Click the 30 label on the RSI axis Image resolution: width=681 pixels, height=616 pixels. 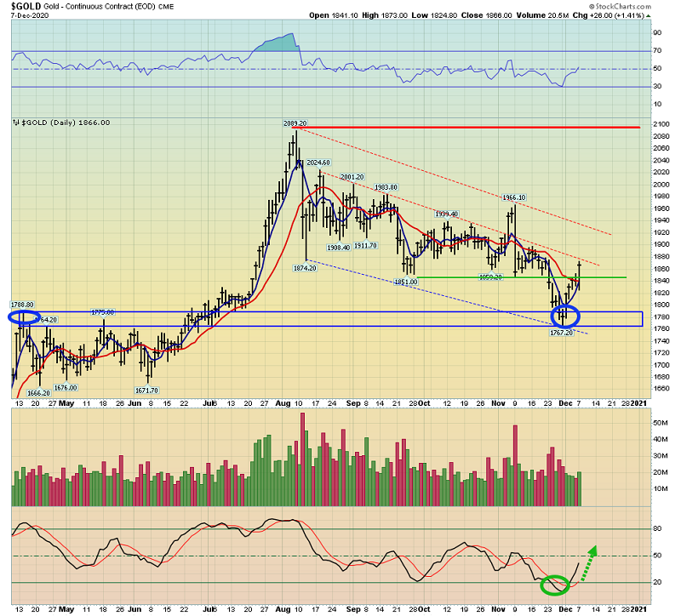pos(657,87)
